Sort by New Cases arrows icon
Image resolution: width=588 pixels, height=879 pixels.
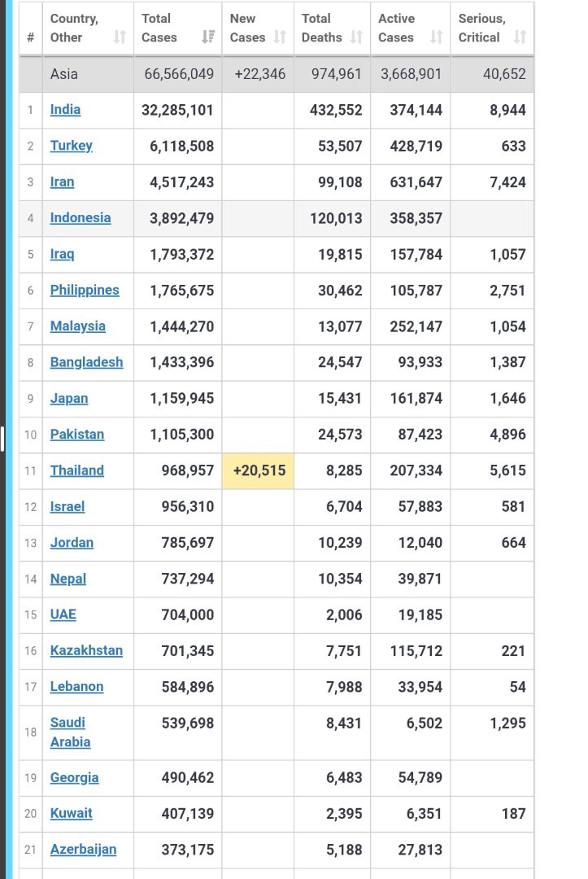coord(280,37)
